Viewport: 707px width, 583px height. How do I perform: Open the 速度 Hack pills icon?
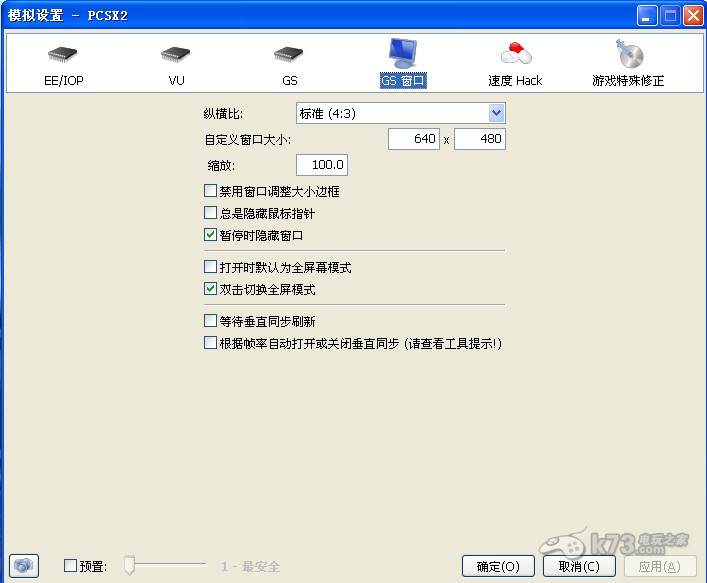[515, 56]
